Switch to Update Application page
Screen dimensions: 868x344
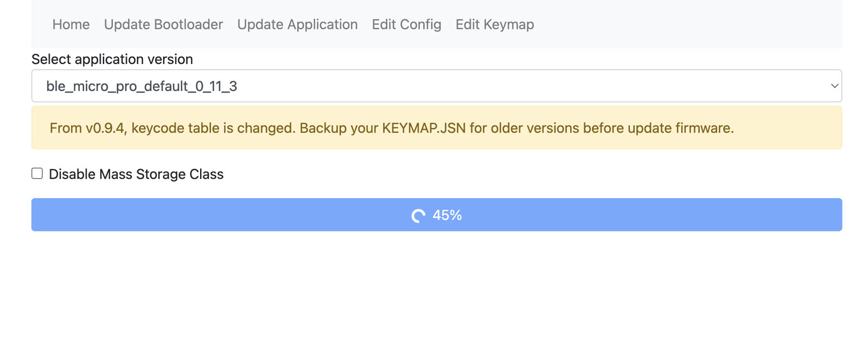297,24
